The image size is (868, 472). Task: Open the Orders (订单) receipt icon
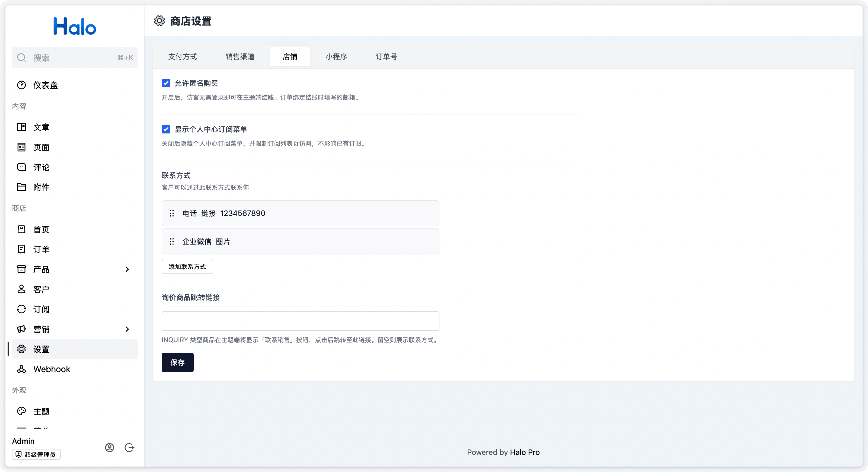(x=22, y=249)
